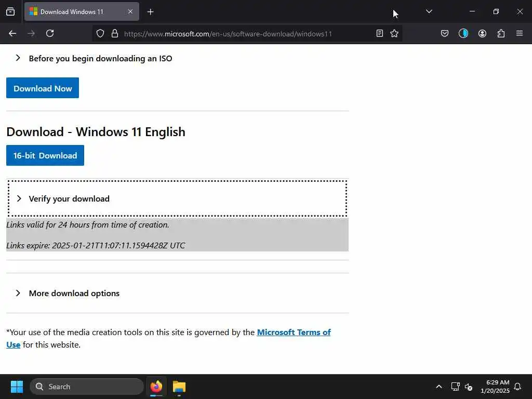Screen dimensions: 532x399
Task: Select the Download Windows 11 tab
Action: point(82,12)
